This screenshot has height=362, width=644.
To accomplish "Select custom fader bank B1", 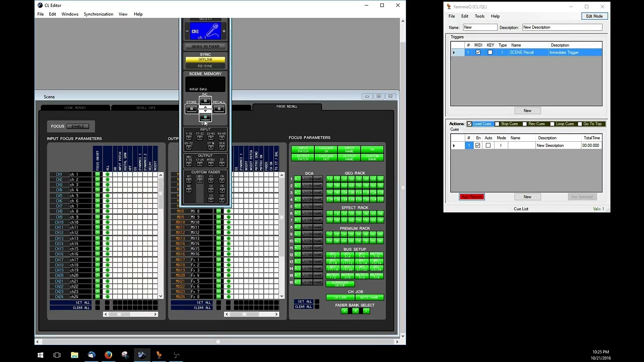I will point(200,180).
